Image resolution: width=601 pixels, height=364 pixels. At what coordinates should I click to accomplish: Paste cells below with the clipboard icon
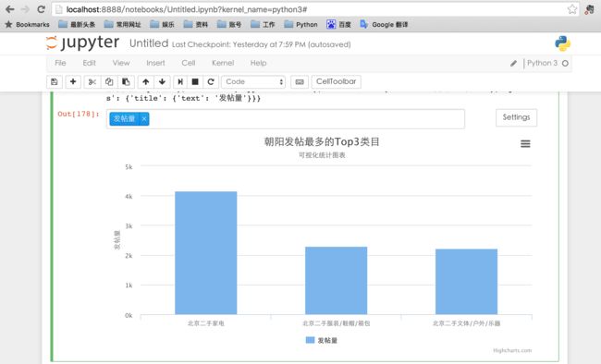[126, 81]
